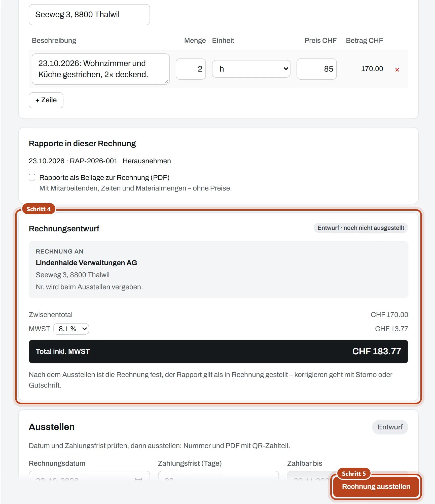Focus the Menge field containing 2
Screen dimensions: 435x504
tap(191, 69)
